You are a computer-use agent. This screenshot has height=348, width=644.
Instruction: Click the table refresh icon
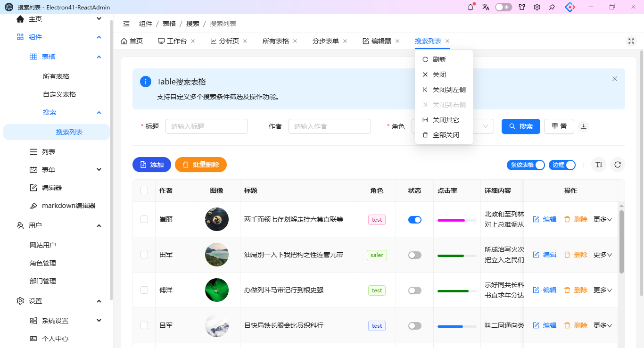click(x=618, y=165)
